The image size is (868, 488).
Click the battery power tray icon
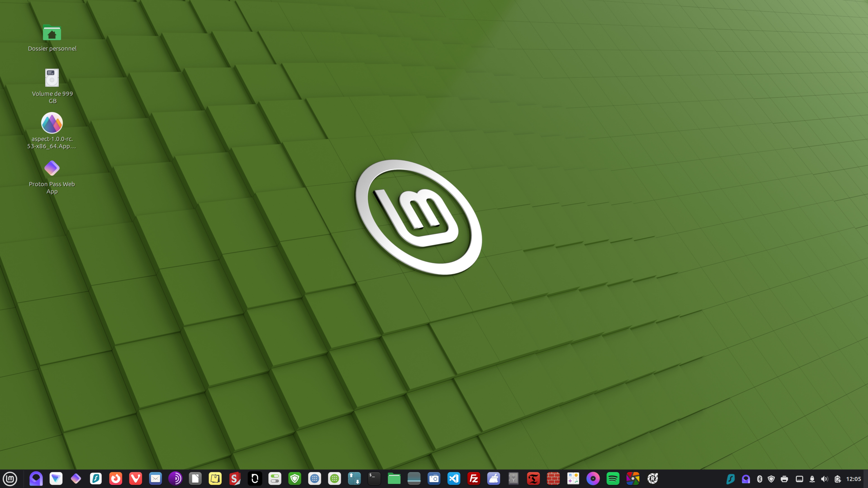click(x=837, y=479)
